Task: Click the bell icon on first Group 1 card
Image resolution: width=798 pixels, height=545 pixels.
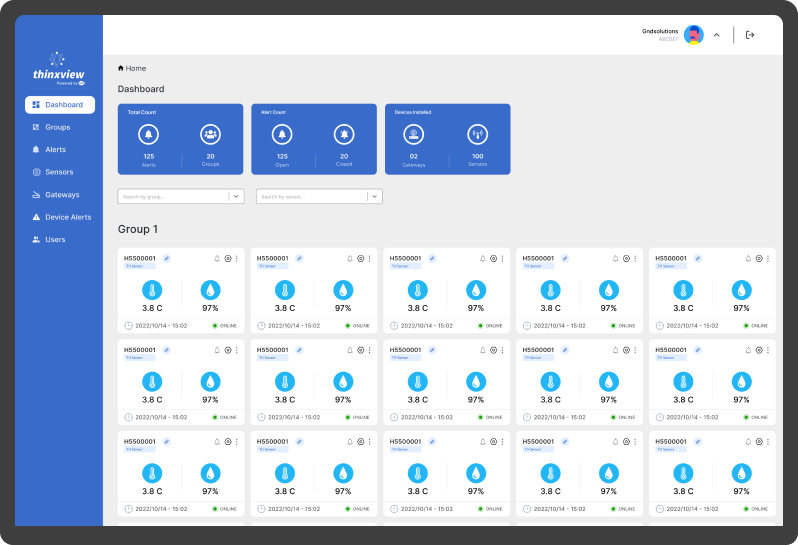Action: 217,259
